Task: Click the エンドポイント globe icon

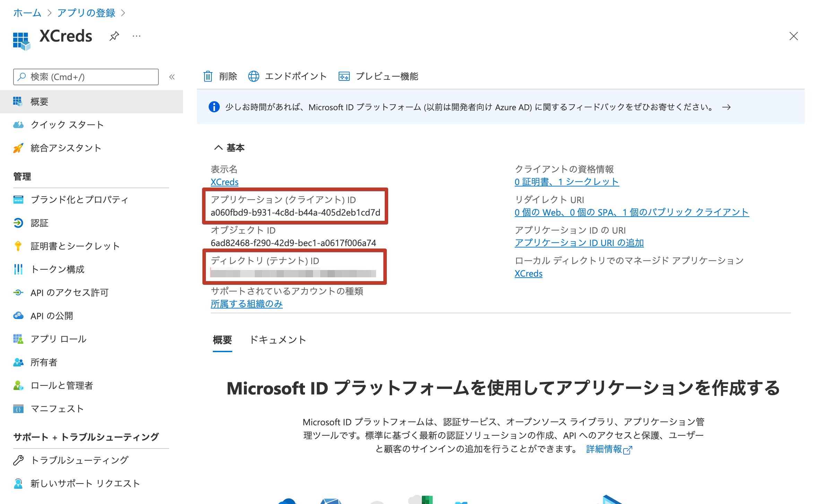Action: coord(253,76)
